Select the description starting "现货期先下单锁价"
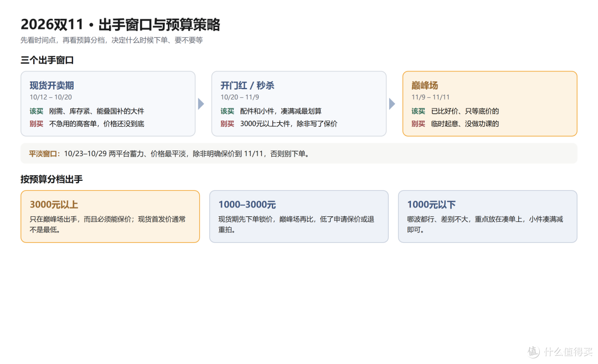The height and width of the screenshot is (364, 598). 296,224
